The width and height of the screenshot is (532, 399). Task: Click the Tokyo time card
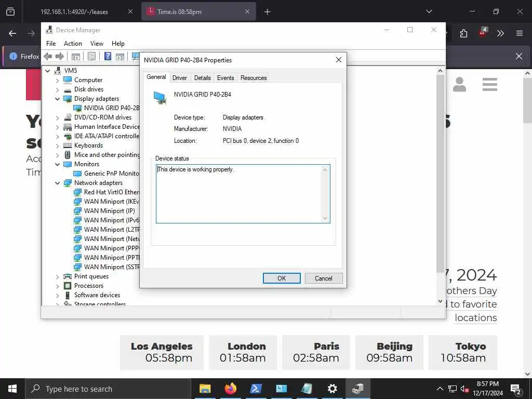tap(463, 352)
